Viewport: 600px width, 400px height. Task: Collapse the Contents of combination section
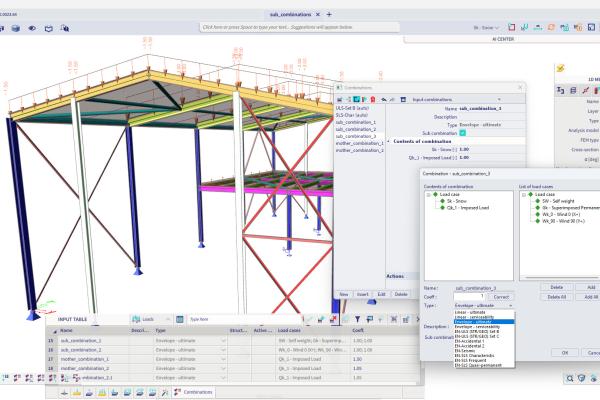[x=388, y=141]
